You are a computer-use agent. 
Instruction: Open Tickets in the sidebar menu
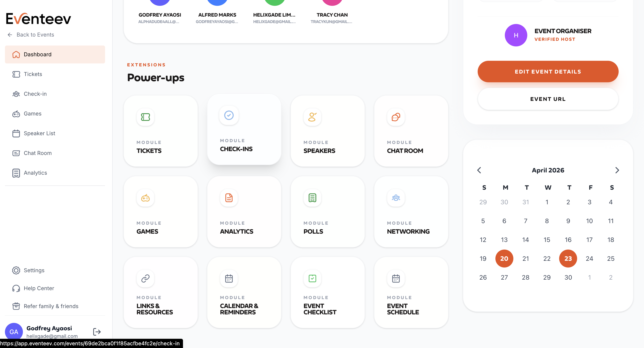tap(33, 74)
